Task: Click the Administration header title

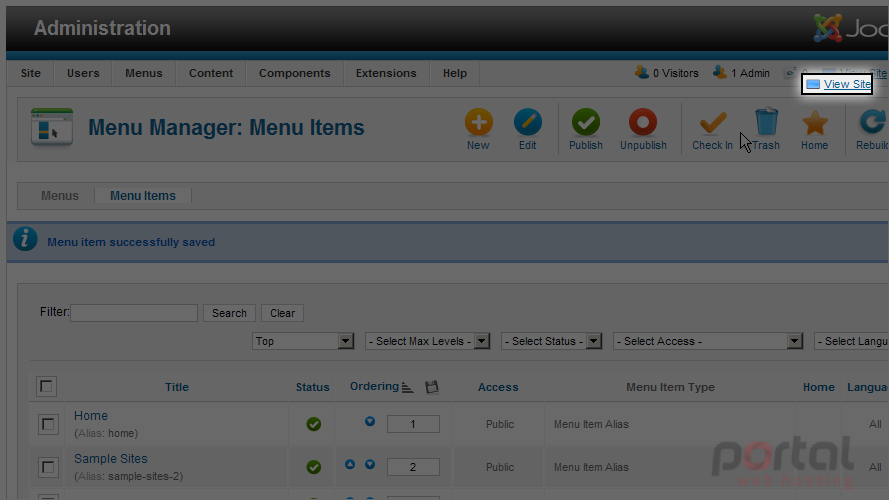Action: tap(102, 28)
